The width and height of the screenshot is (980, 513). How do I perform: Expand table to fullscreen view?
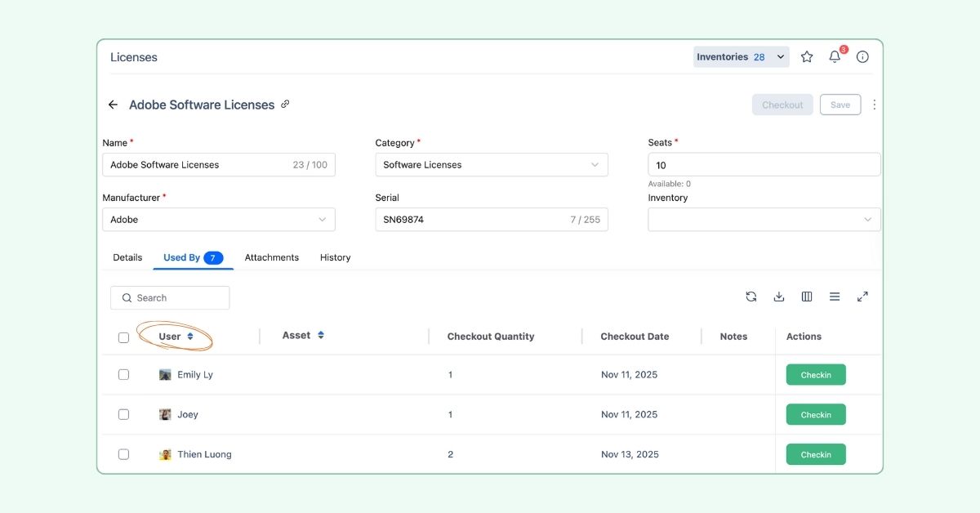(x=862, y=297)
